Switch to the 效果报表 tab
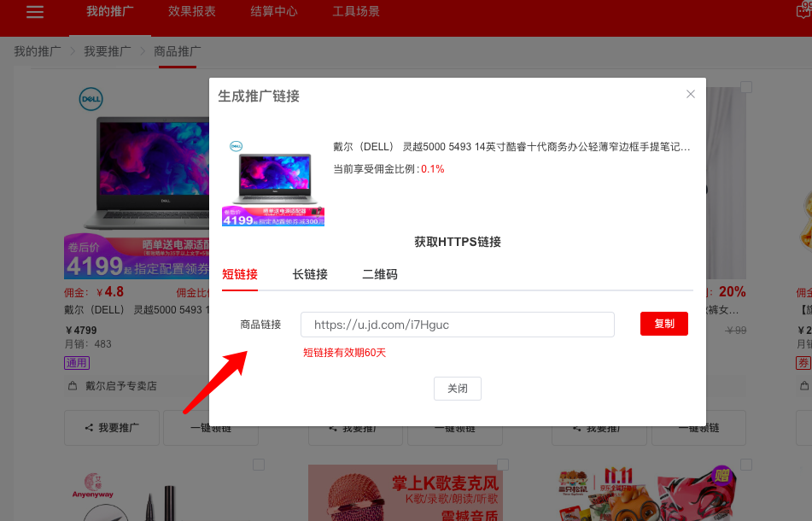Image resolution: width=812 pixels, height=521 pixels. click(191, 11)
